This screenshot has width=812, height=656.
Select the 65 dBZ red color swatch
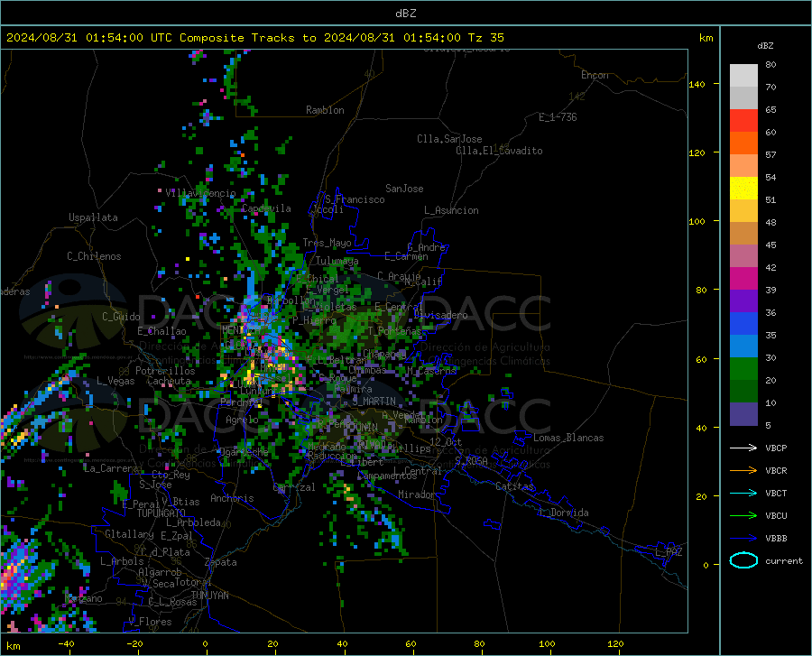click(743, 121)
